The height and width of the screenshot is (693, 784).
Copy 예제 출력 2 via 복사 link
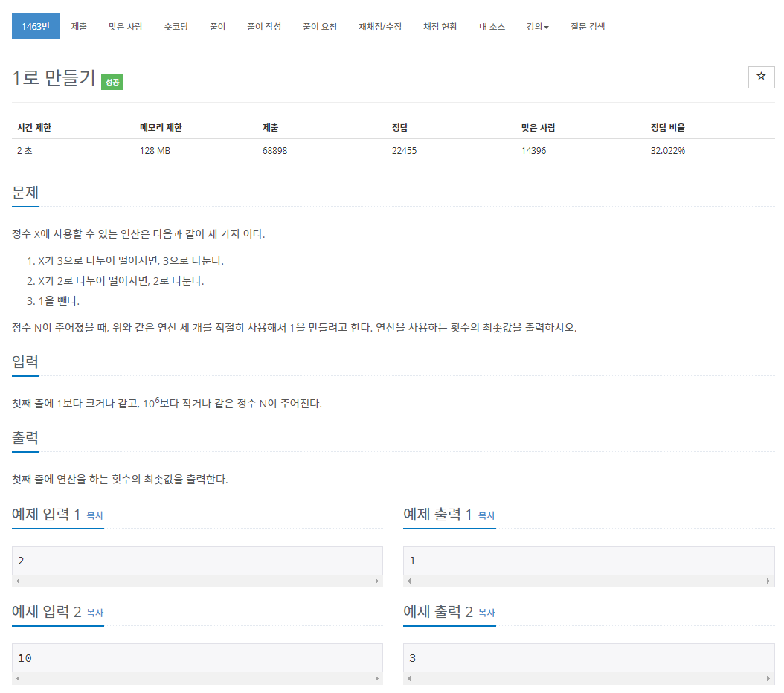[x=486, y=613]
